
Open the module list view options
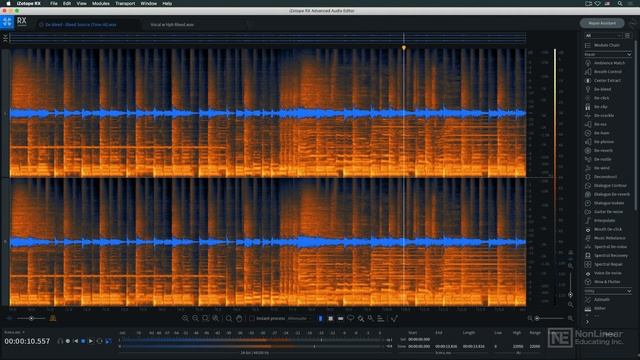coord(628,36)
